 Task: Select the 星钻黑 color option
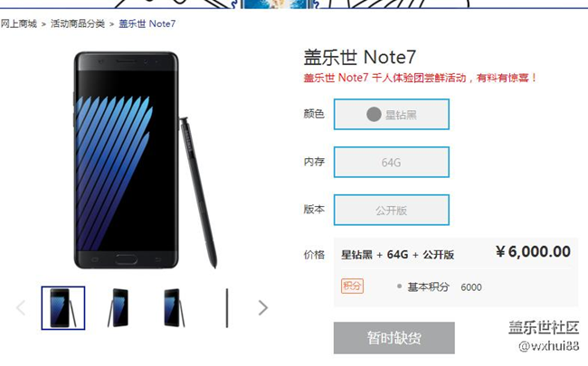392,114
